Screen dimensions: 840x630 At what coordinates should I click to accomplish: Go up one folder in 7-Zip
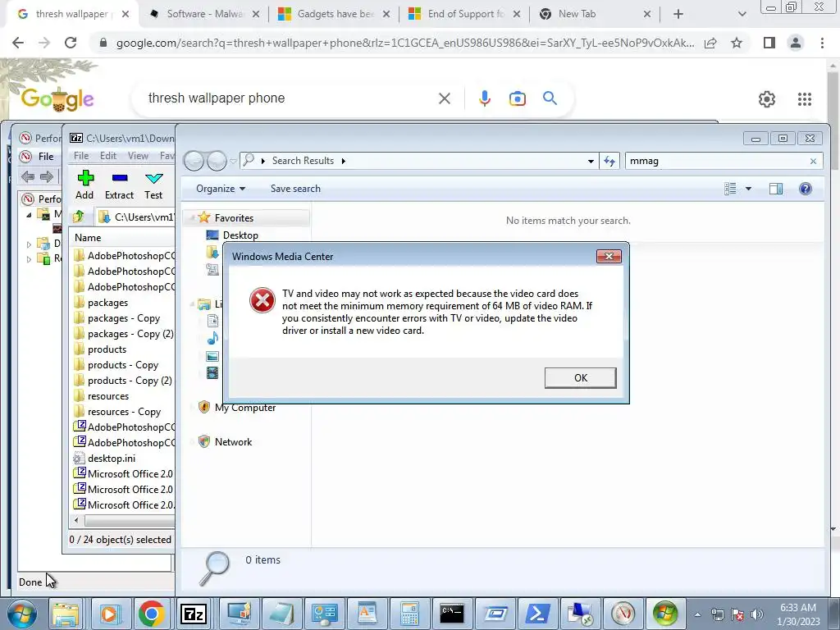(x=78, y=217)
